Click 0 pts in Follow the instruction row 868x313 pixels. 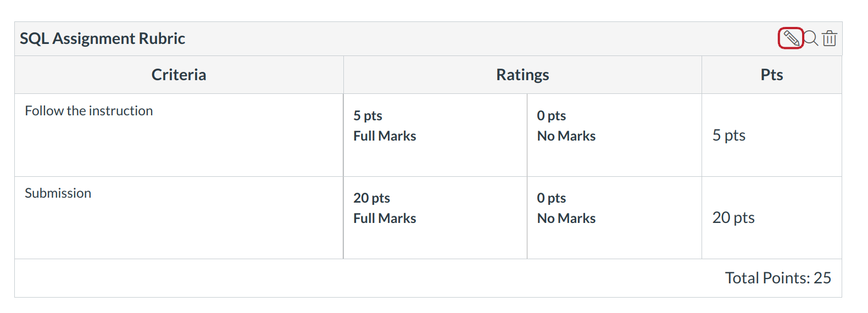click(552, 116)
